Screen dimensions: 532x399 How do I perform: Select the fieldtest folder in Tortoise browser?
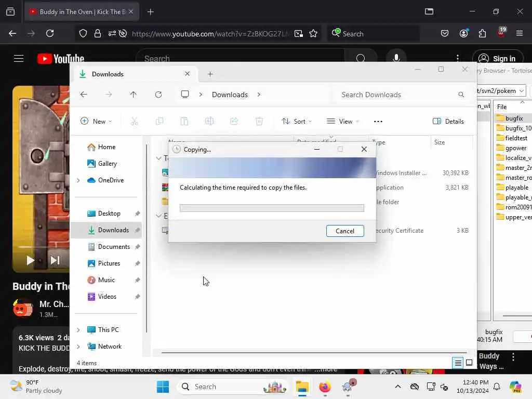tap(512, 138)
